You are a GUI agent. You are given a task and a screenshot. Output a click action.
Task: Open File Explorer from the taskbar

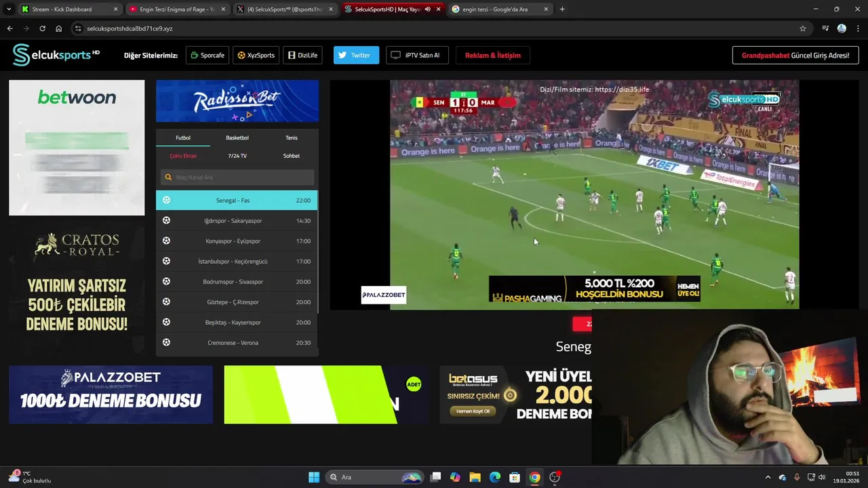pos(475,477)
